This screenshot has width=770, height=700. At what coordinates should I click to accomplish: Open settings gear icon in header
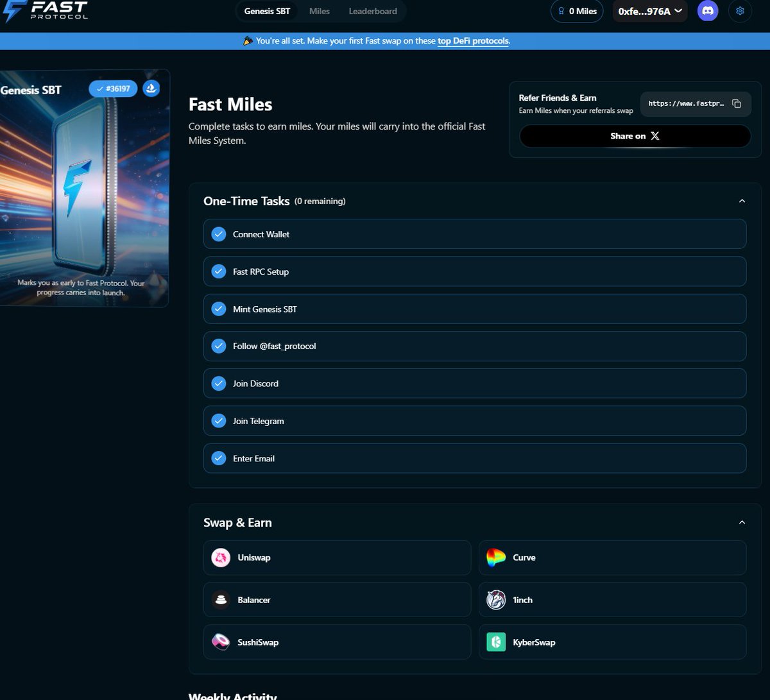click(740, 11)
